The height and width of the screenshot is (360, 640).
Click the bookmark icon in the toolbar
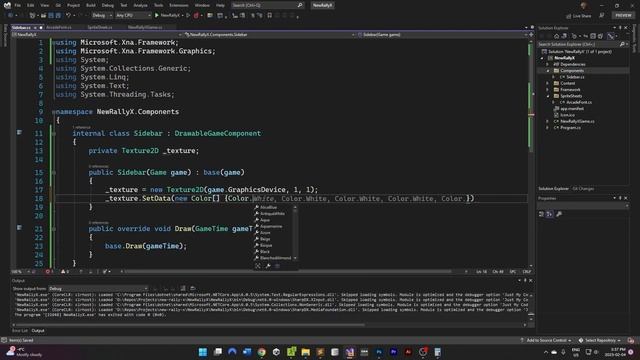tap(269, 16)
